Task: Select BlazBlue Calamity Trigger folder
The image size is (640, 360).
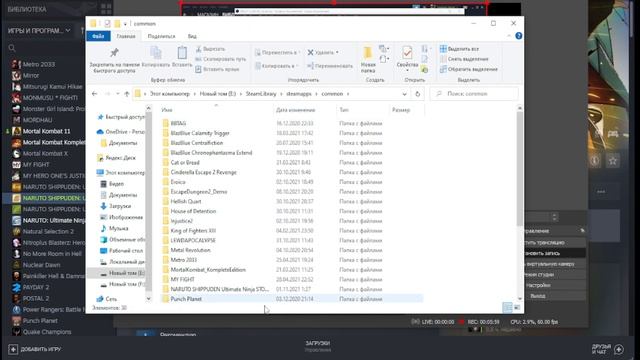Action: coord(196,133)
